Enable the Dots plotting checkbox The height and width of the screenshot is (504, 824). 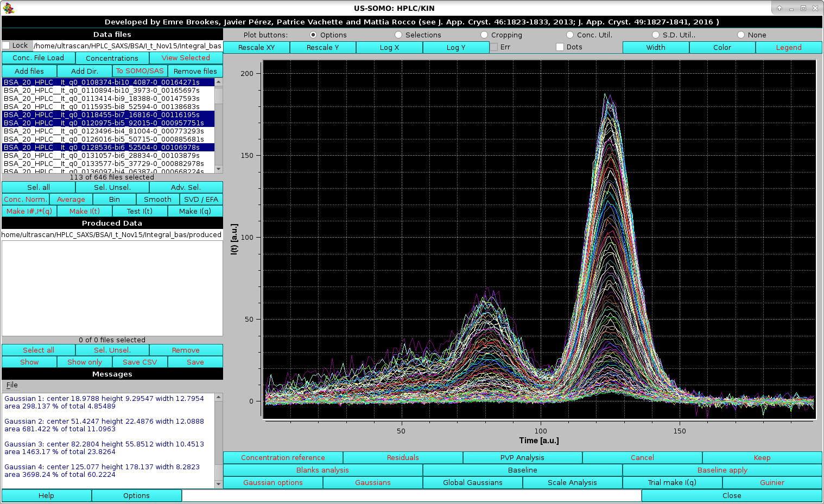coord(560,47)
